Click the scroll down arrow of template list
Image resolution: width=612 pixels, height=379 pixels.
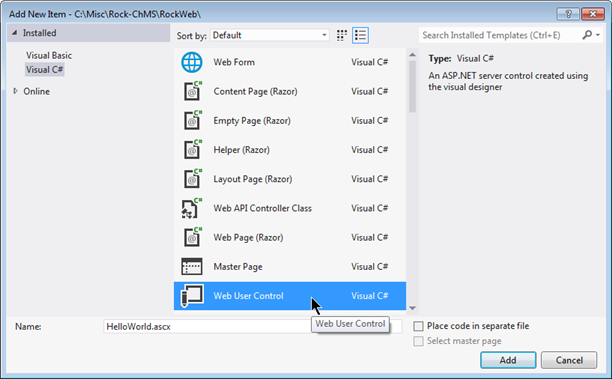pyautogui.click(x=412, y=308)
